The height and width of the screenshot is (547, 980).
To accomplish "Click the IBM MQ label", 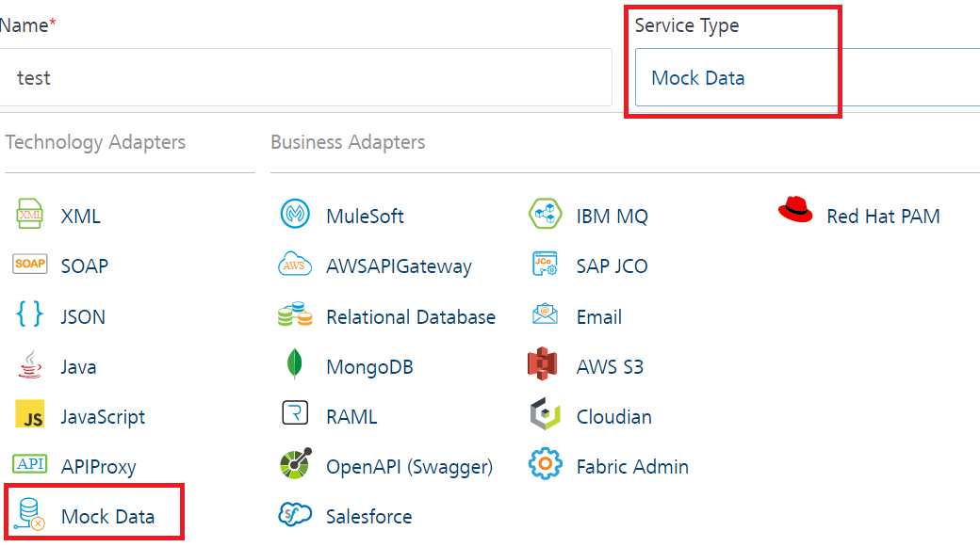I will pos(612,217).
